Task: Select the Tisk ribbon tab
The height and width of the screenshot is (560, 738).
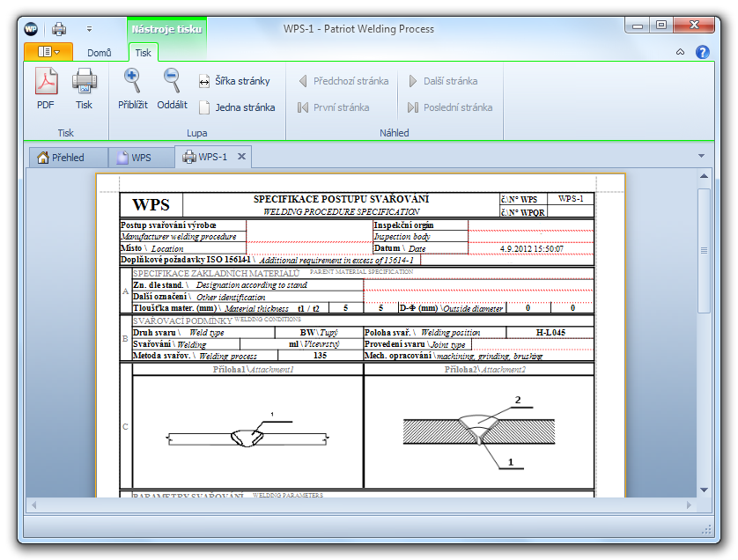Action: (143, 53)
